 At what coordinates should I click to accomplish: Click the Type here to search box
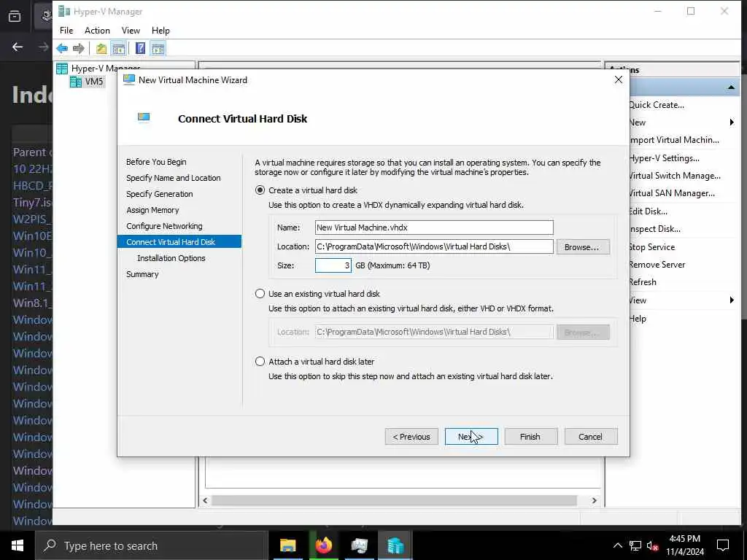(152, 545)
